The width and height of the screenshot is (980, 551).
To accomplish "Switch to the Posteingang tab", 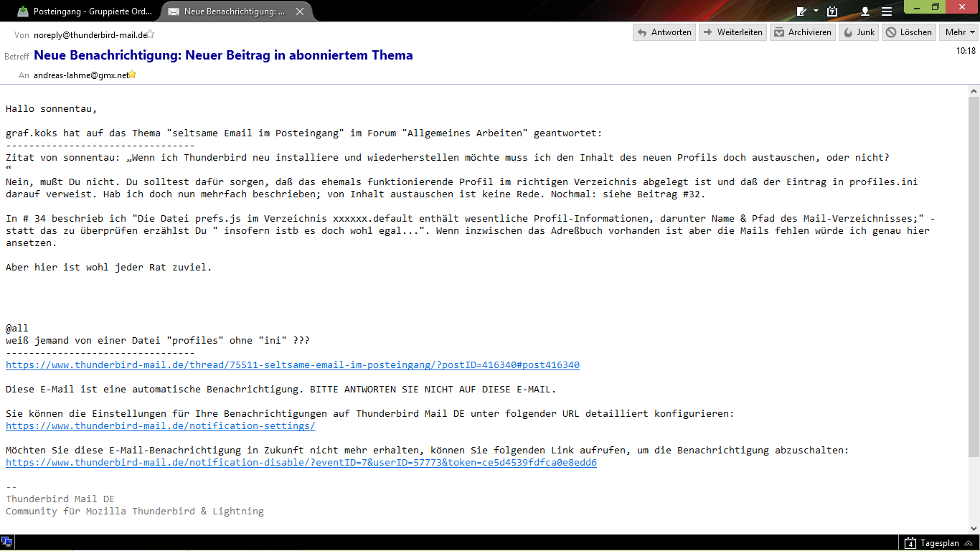I will point(83,11).
